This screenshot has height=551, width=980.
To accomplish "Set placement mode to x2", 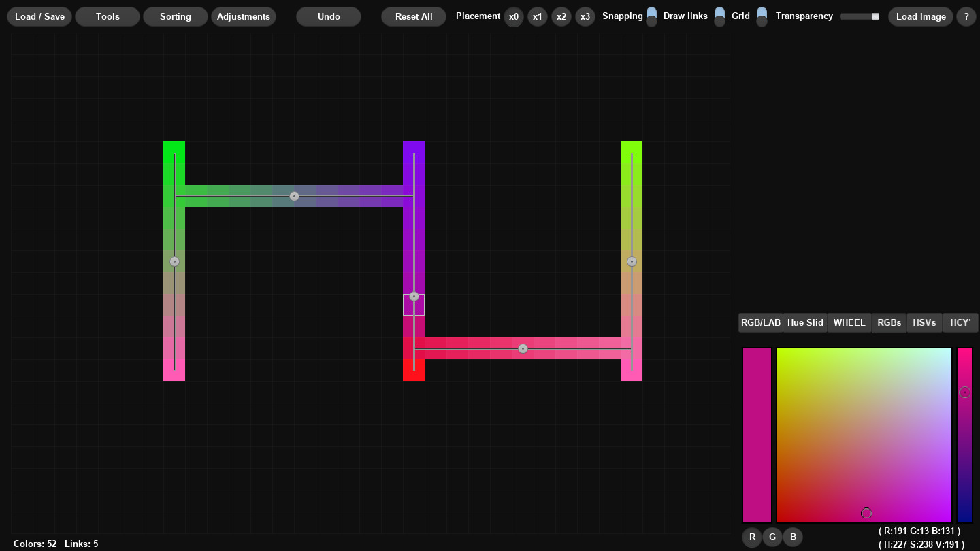I will click(561, 16).
